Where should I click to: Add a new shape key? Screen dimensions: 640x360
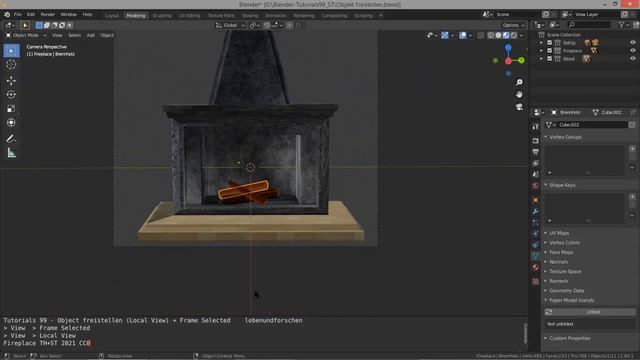tap(632, 197)
